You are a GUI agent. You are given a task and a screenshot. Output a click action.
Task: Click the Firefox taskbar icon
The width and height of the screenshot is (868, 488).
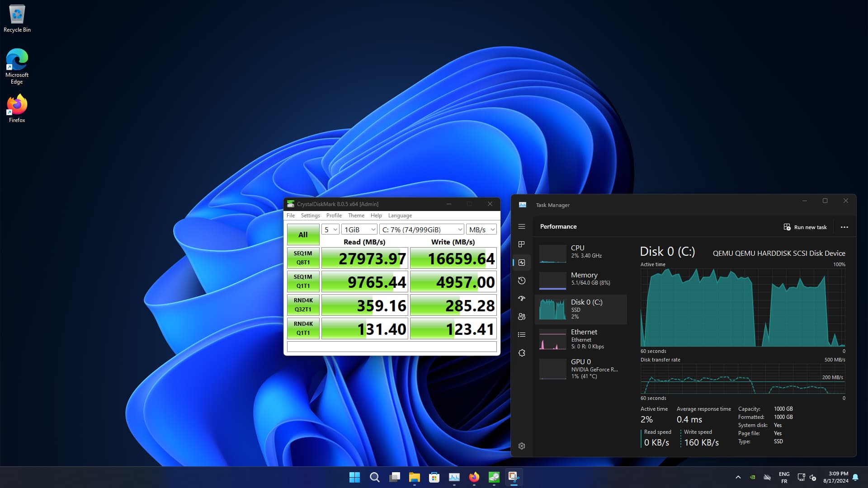tap(474, 477)
